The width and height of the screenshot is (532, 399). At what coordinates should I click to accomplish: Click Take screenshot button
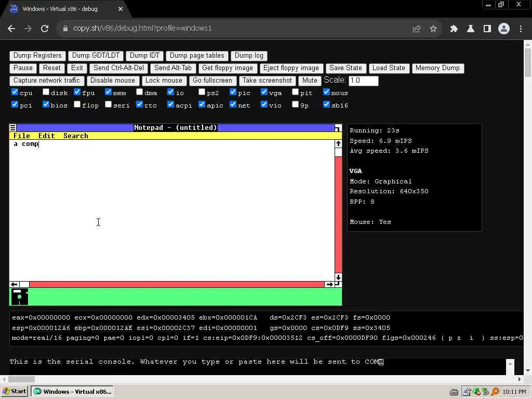click(267, 81)
